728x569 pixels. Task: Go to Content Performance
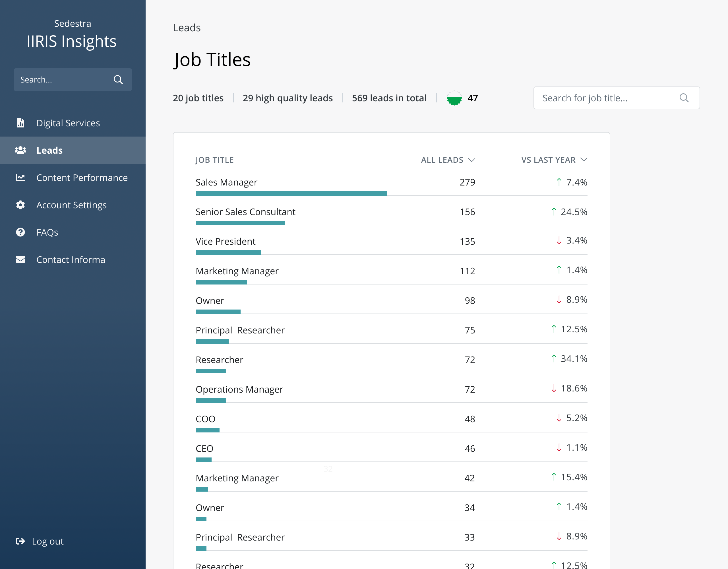tap(73, 178)
